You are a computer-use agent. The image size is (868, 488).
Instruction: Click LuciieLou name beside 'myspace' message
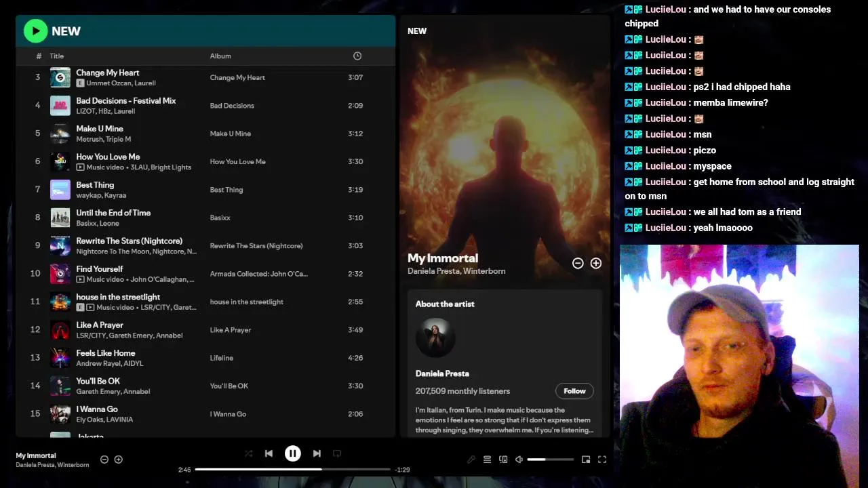[x=666, y=166]
